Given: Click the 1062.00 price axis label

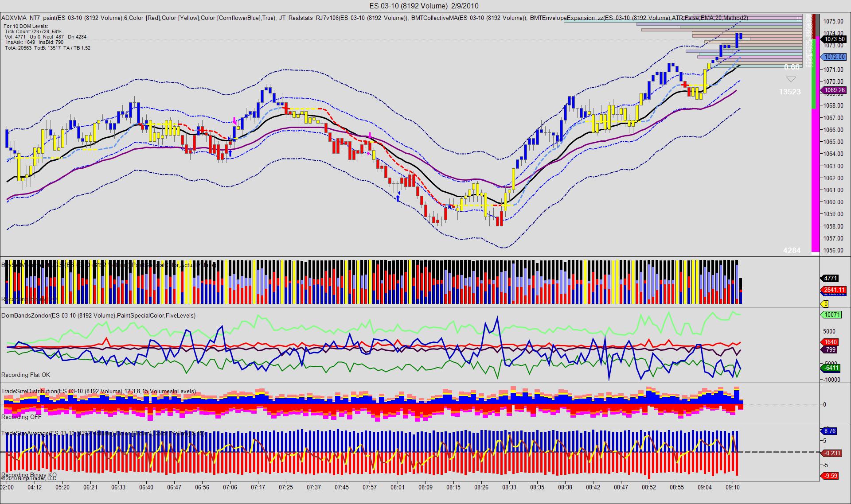Looking at the screenshot, I should point(833,178).
